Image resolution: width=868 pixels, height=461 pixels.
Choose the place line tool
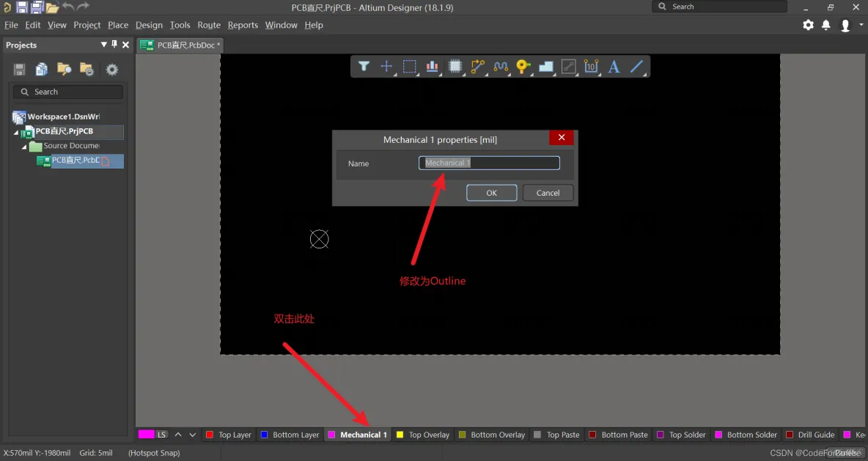[x=636, y=67]
